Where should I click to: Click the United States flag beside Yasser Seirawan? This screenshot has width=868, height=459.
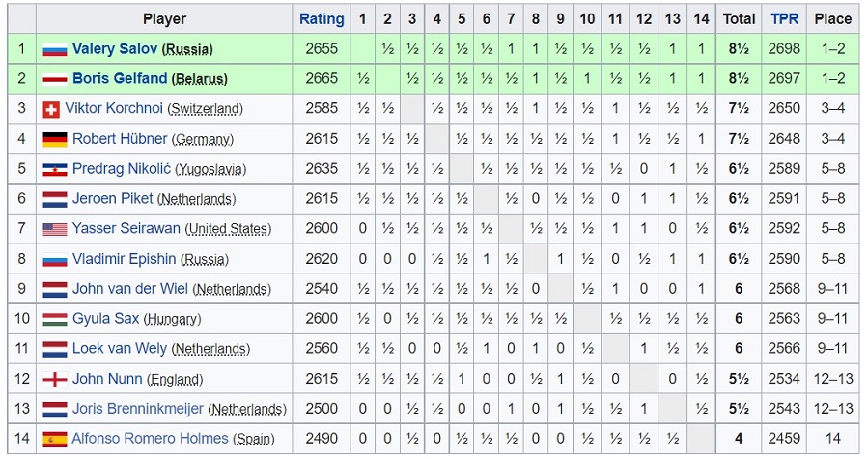coord(55,229)
